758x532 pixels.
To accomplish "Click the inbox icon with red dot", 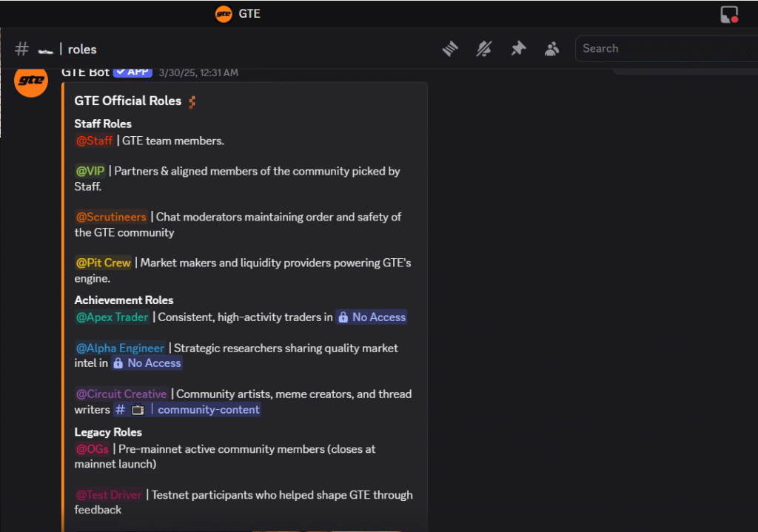I will pyautogui.click(x=729, y=14).
